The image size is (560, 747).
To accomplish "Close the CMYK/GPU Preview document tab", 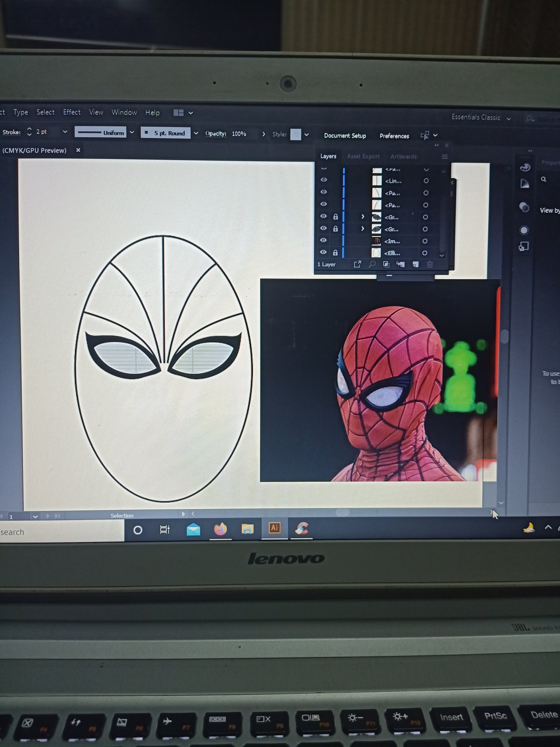I will point(78,150).
